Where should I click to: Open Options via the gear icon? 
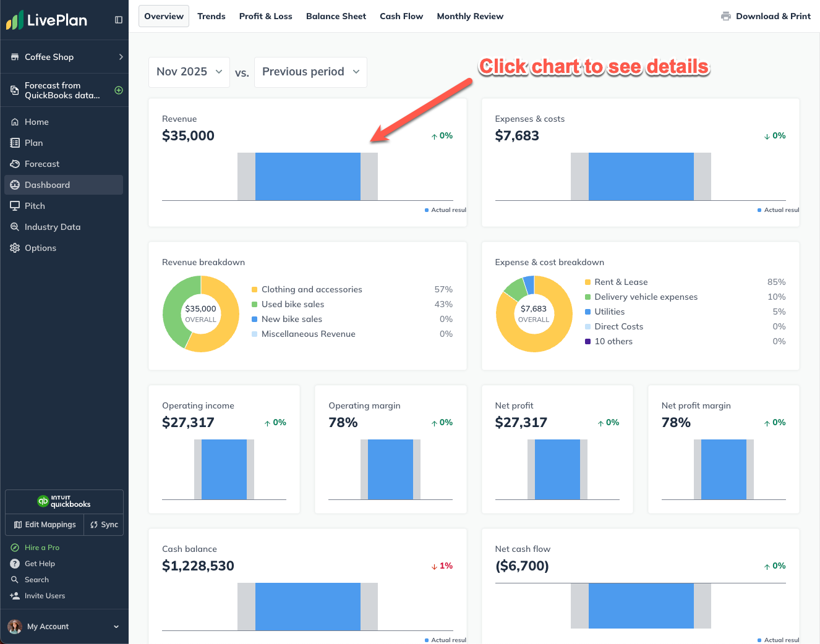tap(14, 248)
